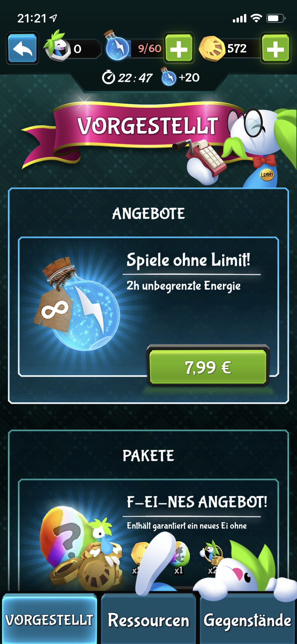Tap the energy potion flask icon
This screenshot has height=644, width=297.
(x=117, y=45)
